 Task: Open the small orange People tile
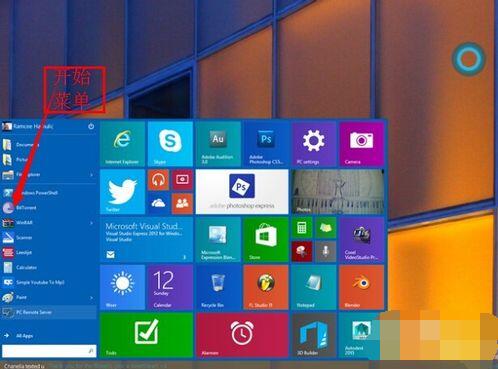click(x=182, y=203)
